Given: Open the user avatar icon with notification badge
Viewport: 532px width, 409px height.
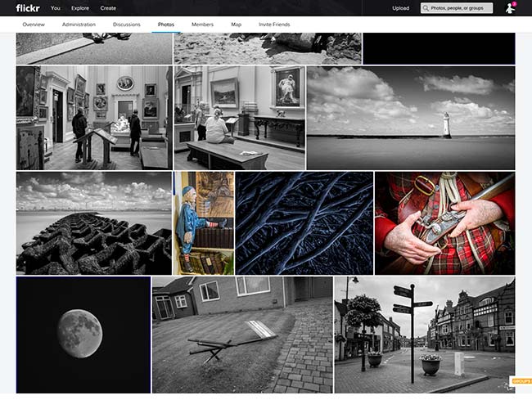Looking at the screenshot, I should pyautogui.click(x=510, y=8).
